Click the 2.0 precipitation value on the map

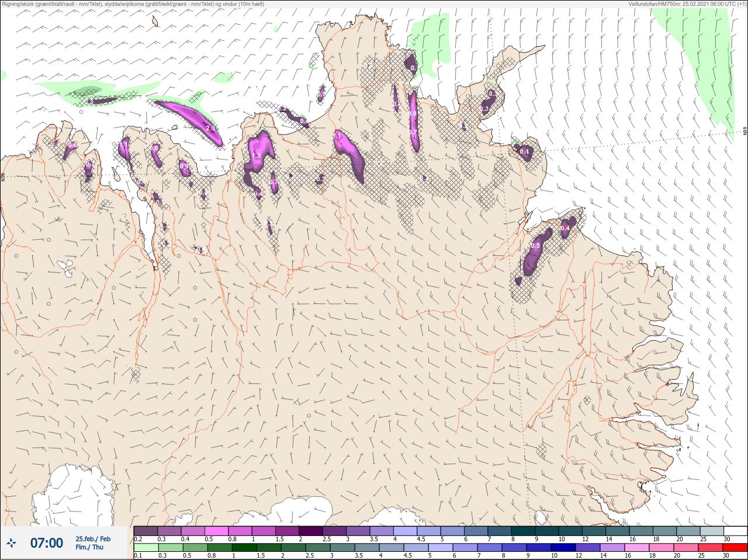(x=210, y=128)
